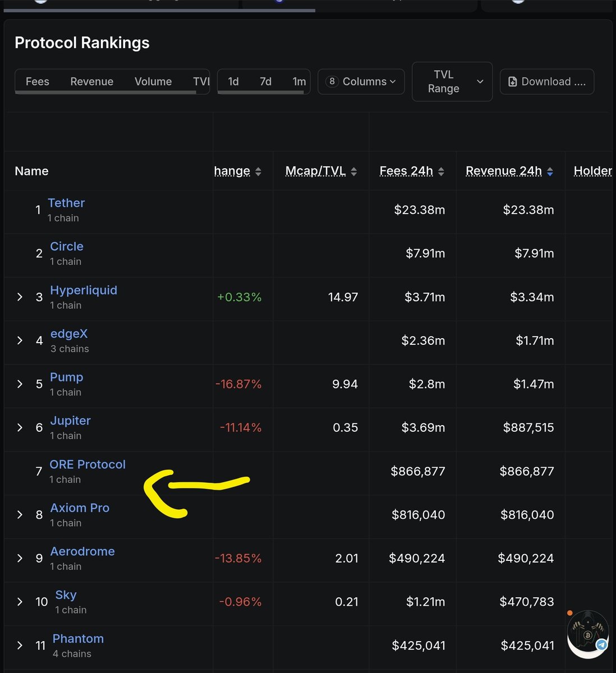Click Pump's -16.87% change value
616x673 pixels.
pyautogui.click(x=238, y=384)
